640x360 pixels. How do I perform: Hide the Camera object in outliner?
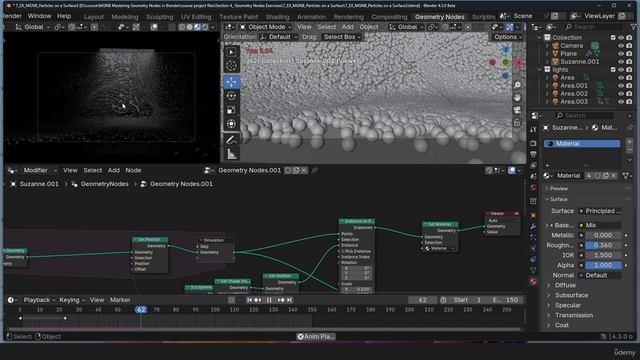pos(621,46)
